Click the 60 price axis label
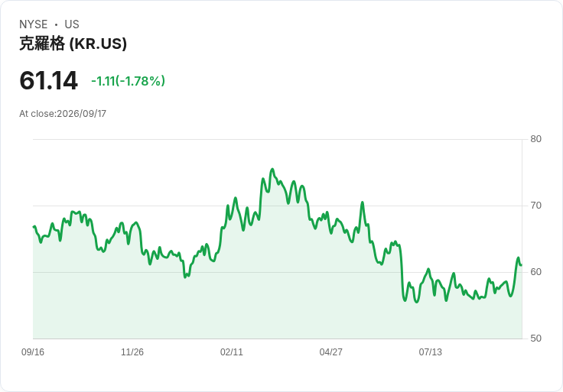 tap(535, 272)
